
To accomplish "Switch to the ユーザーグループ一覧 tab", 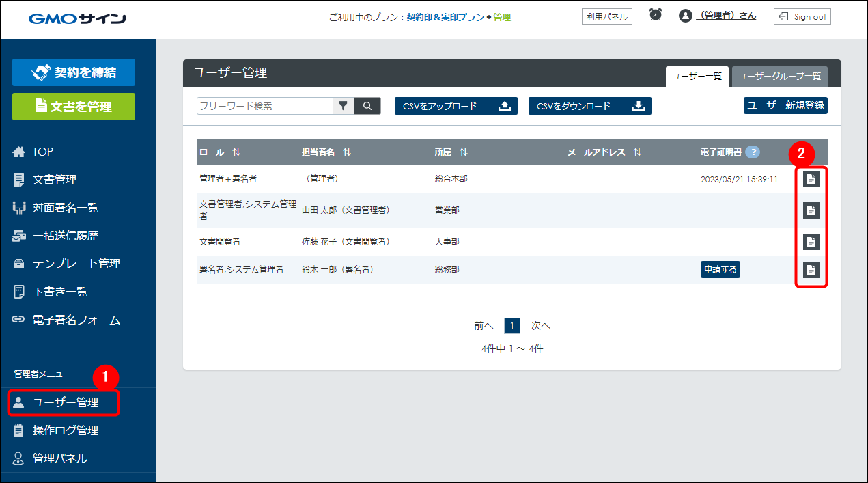I will (x=779, y=77).
